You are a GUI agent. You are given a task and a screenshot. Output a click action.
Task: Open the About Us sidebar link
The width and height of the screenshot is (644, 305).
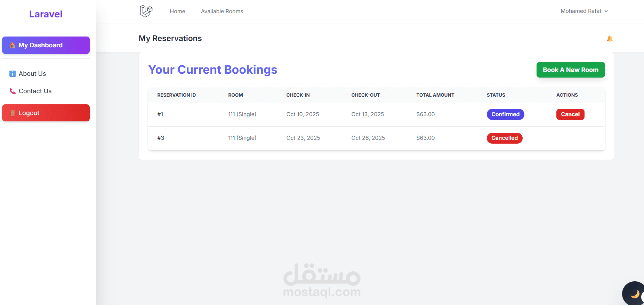[32, 74]
